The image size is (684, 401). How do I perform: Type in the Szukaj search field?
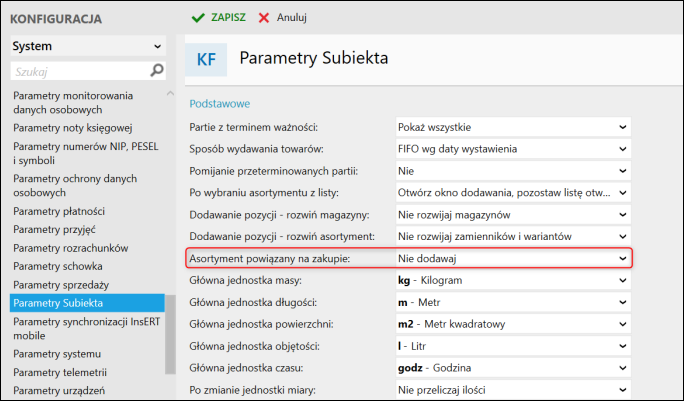coord(78,71)
